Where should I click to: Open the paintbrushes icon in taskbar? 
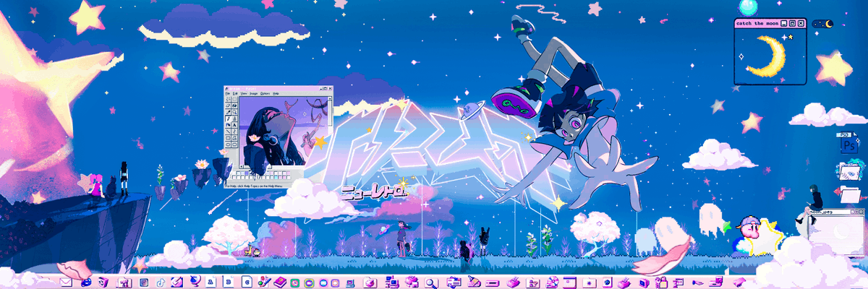(x=264, y=281)
